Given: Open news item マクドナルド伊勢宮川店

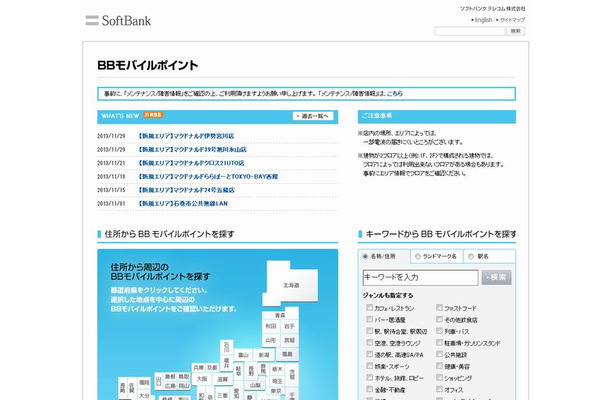Looking at the screenshot, I should [x=186, y=136].
